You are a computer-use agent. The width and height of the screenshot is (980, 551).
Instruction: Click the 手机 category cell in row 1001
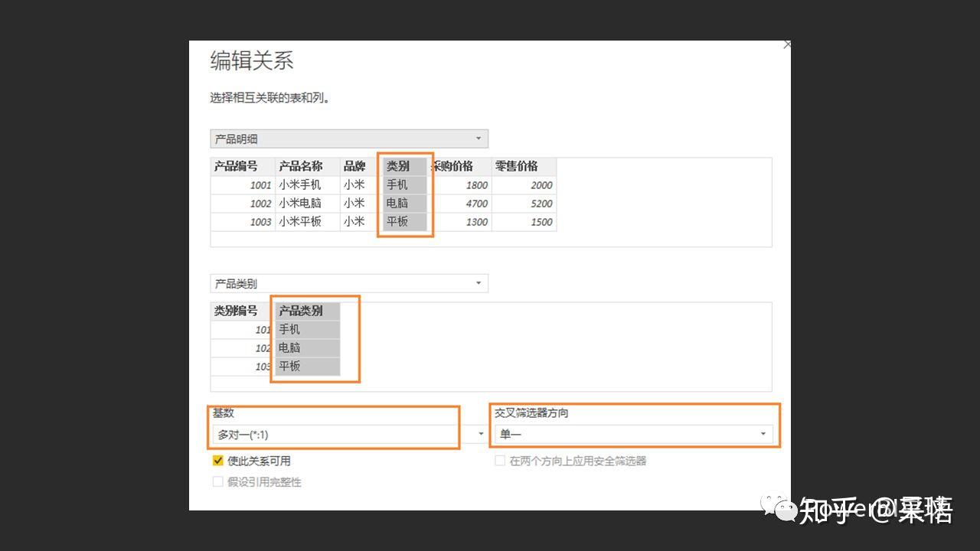click(405, 185)
